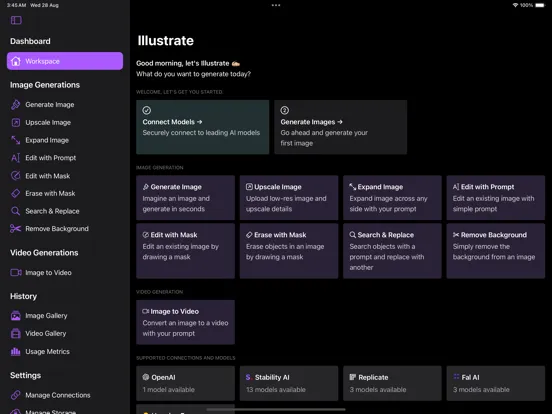This screenshot has height=414, width=552.
Task: Click the OpenAI logo icon
Action: [146, 377]
